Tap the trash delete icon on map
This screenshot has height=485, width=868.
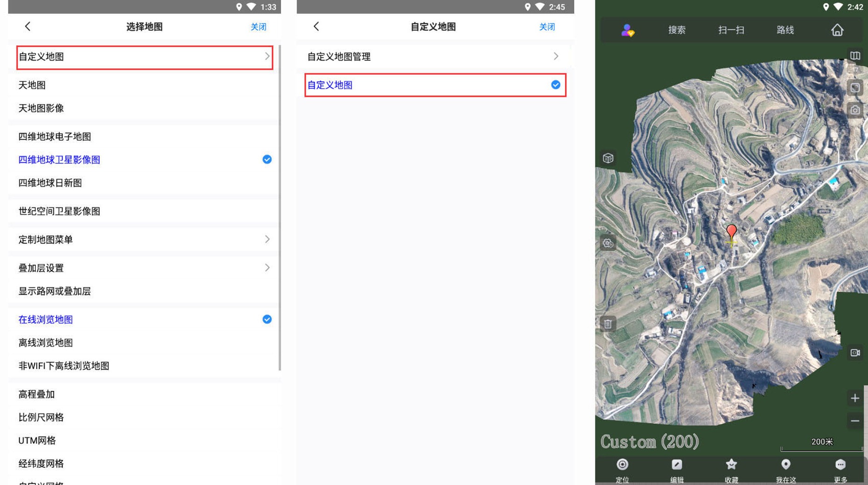pyautogui.click(x=608, y=324)
